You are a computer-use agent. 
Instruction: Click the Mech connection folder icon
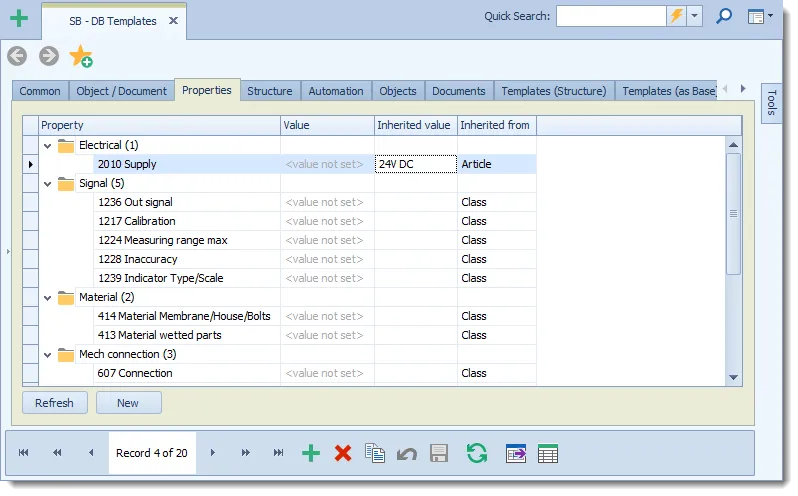[x=66, y=355]
